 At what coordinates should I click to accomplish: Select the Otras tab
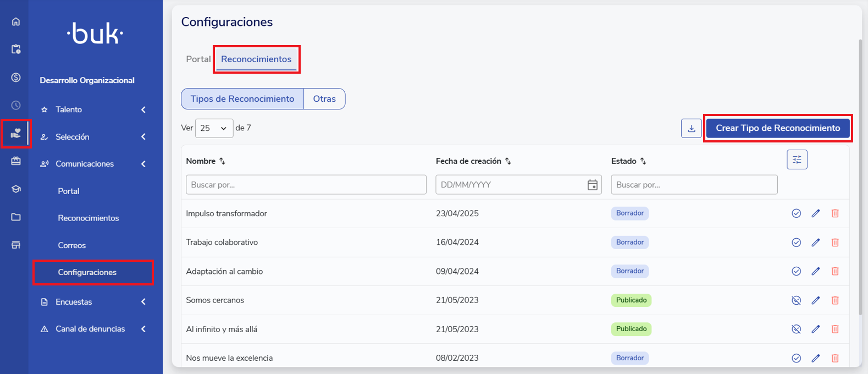tap(324, 99)
